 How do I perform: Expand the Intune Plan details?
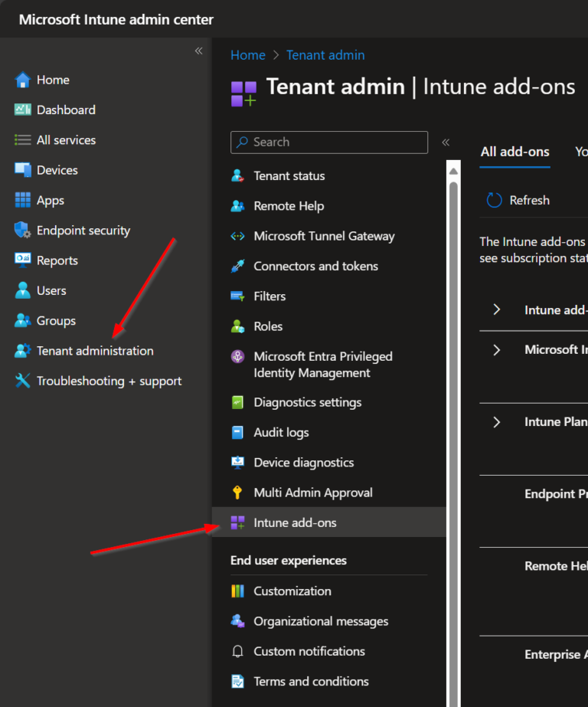pyautogui.click(x=498, y=421)
